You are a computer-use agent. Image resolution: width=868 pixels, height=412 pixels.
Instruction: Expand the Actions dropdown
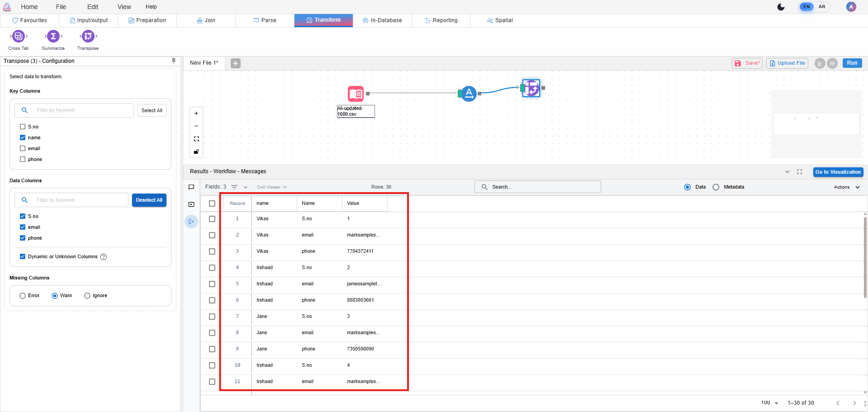(x=847, y=187)
